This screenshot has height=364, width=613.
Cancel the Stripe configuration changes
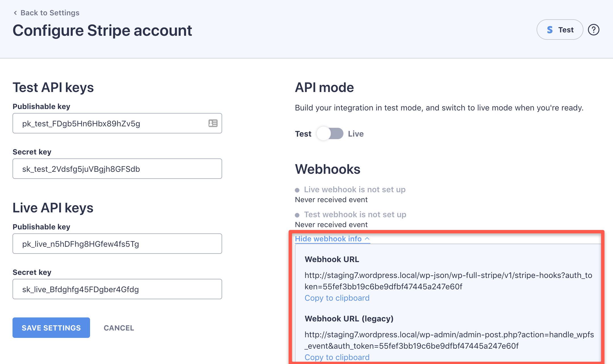coord(119,328)
